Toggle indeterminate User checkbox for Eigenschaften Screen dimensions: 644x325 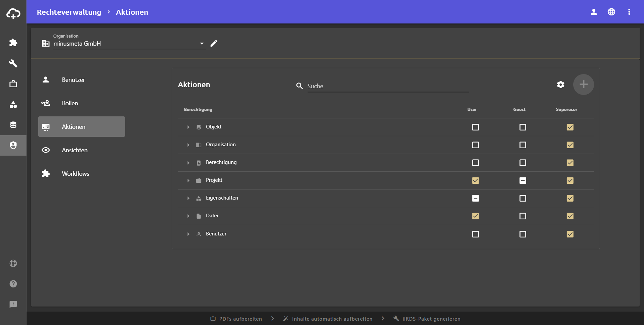476,198
